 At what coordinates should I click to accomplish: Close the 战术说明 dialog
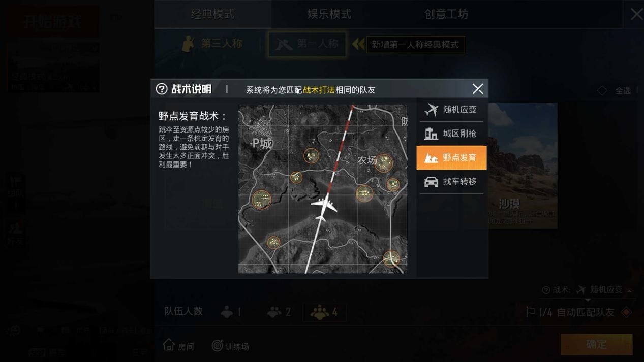point(478,89)
